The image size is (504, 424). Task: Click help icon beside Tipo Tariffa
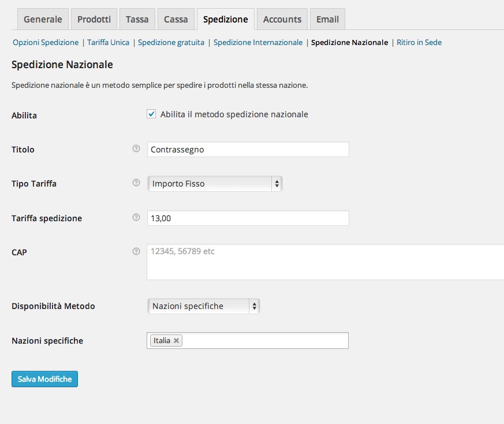(x=136, y=183)
